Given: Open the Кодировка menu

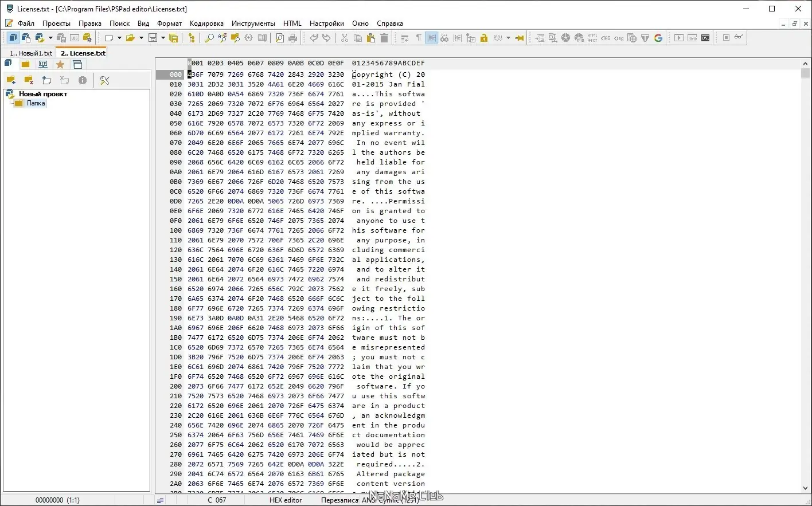Looking at the screenshot, I should [206, 23].
